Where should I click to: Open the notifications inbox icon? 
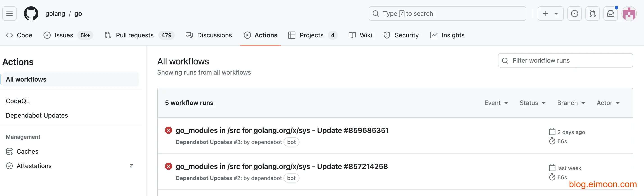click(x=610, y=14)
